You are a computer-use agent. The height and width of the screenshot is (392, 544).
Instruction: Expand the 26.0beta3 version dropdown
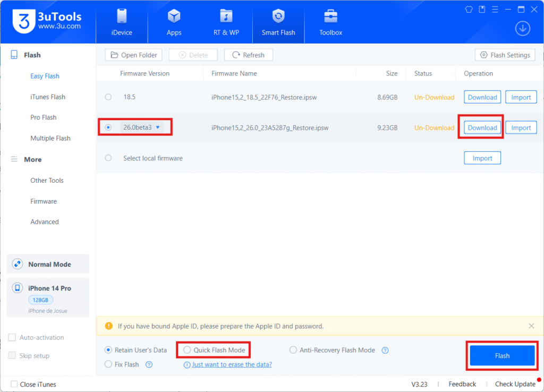158,127
